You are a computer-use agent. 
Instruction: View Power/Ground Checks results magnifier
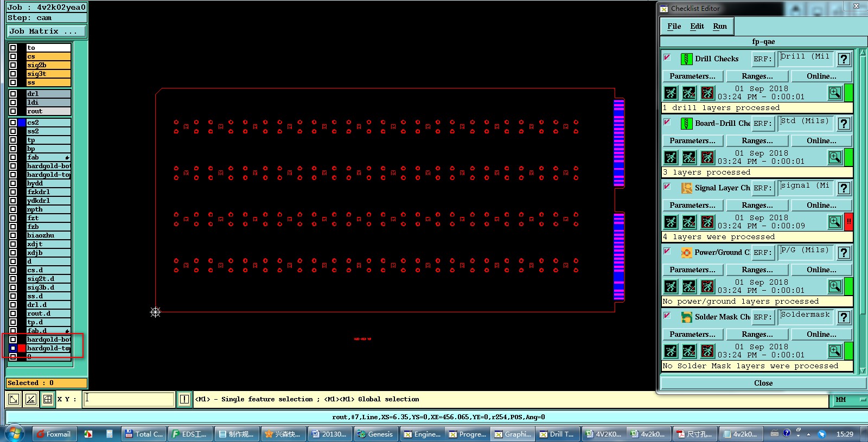point(835,286)
